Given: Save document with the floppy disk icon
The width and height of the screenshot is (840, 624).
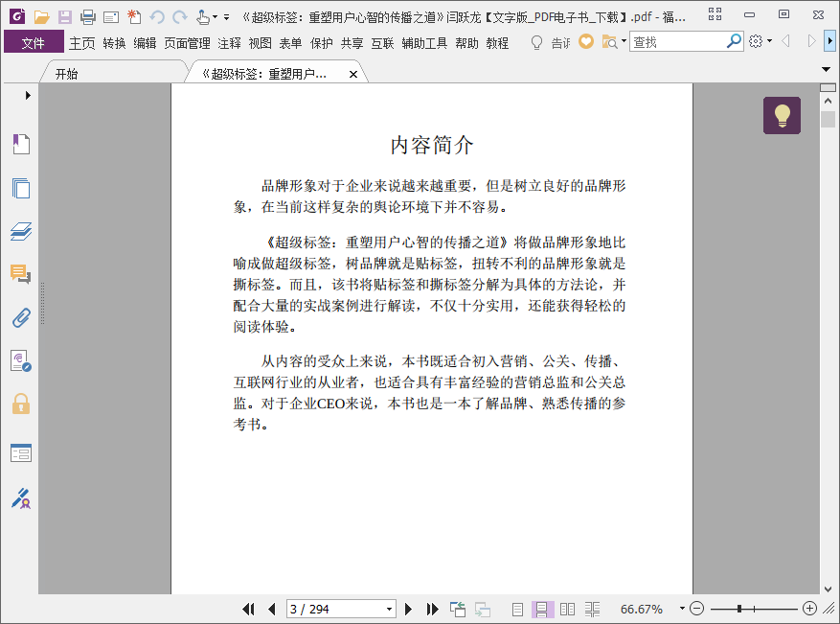Looking at the screenshot, I should click(65, 17).
